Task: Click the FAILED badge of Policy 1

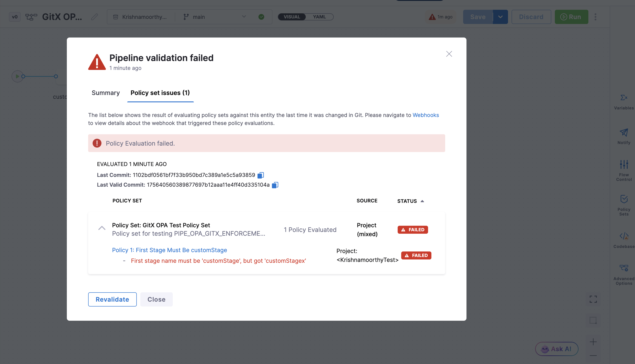Action: (x=416, y=255)
